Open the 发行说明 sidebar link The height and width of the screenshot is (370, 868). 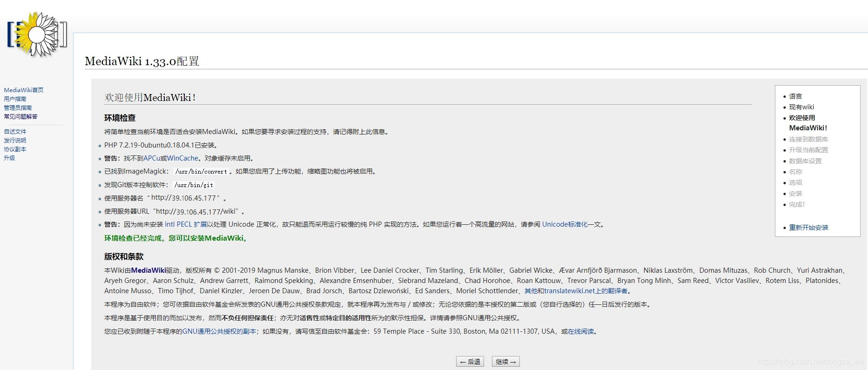[15, 140]
